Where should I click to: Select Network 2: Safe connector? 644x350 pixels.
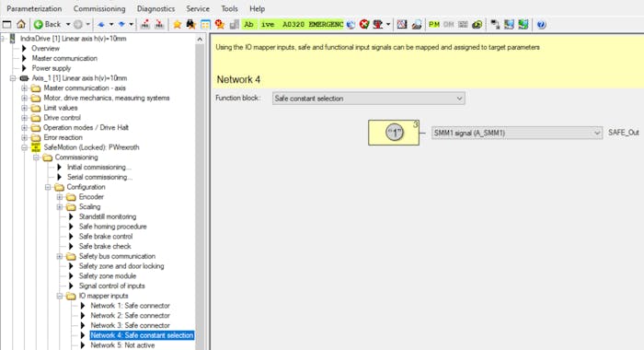[x=131, y=315]
